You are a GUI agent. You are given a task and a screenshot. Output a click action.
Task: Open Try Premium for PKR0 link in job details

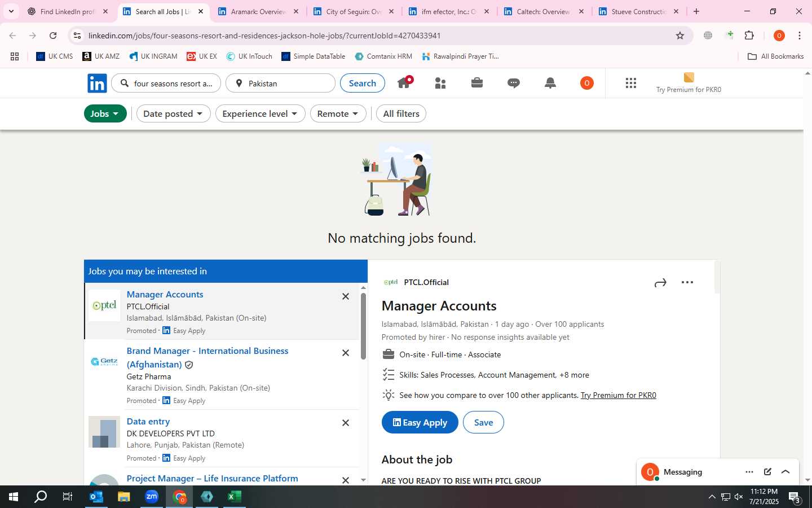(x=619, y=395)
